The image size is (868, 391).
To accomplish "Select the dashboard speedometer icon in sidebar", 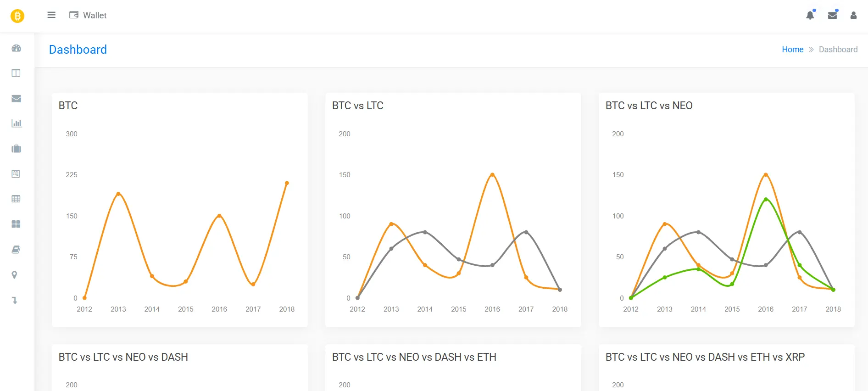I will (17, 48).
